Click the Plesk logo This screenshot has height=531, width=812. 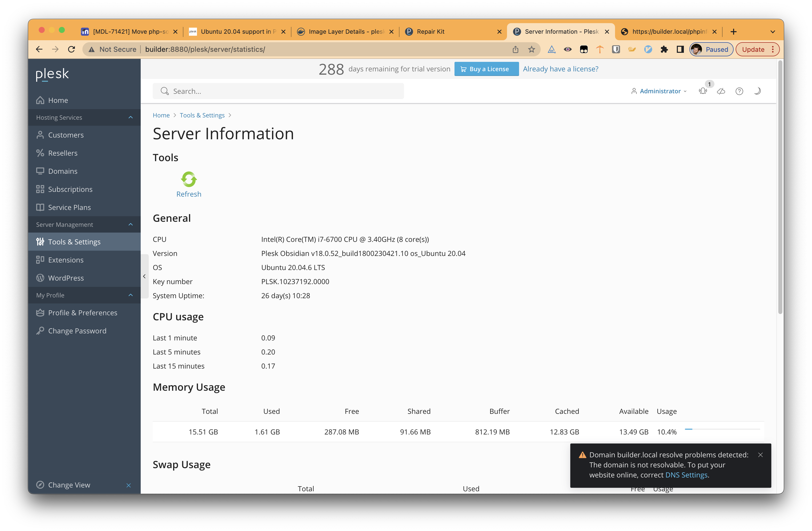coord(52,74)
